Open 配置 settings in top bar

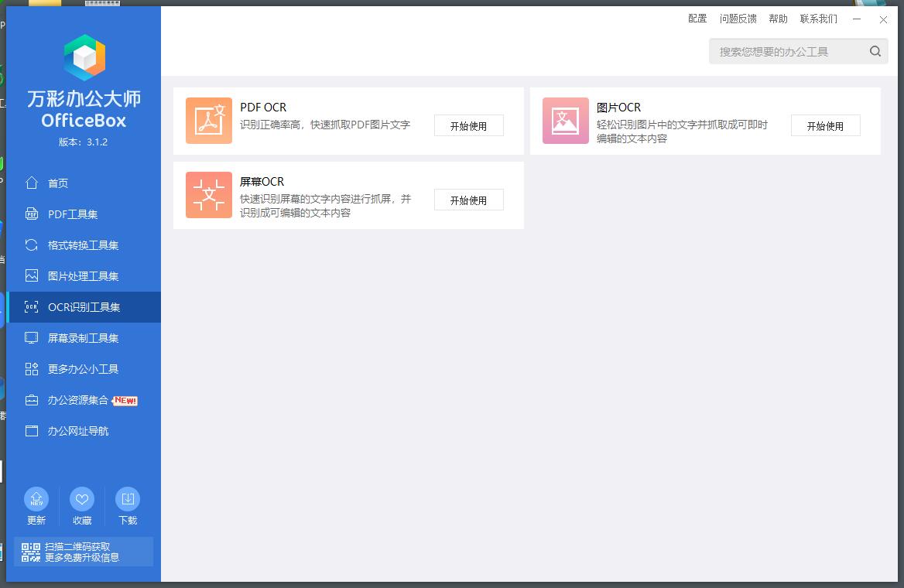pyautogui.click(x=697, y=19)
